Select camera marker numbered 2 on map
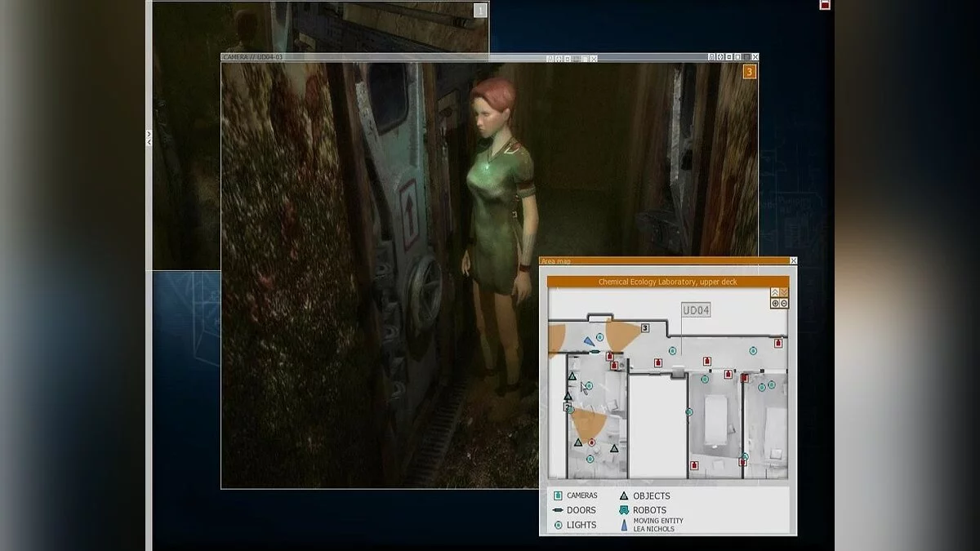 pyautogui.click(x=568, y=407)
